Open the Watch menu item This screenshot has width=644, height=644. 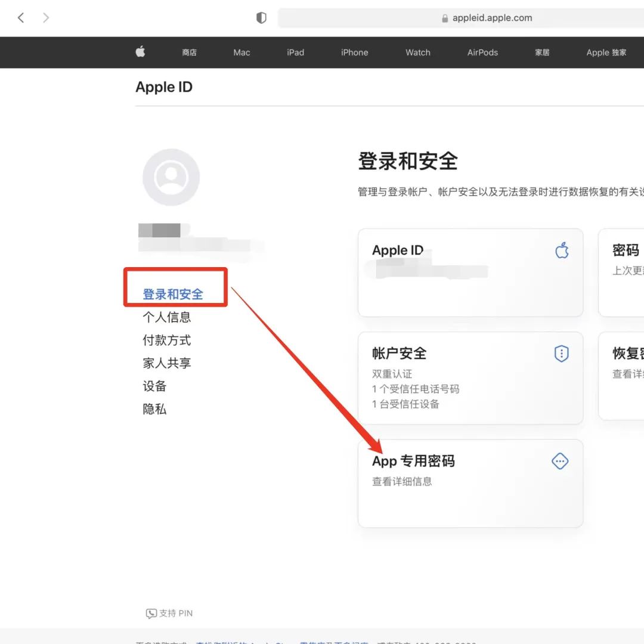tap(417, 52)
